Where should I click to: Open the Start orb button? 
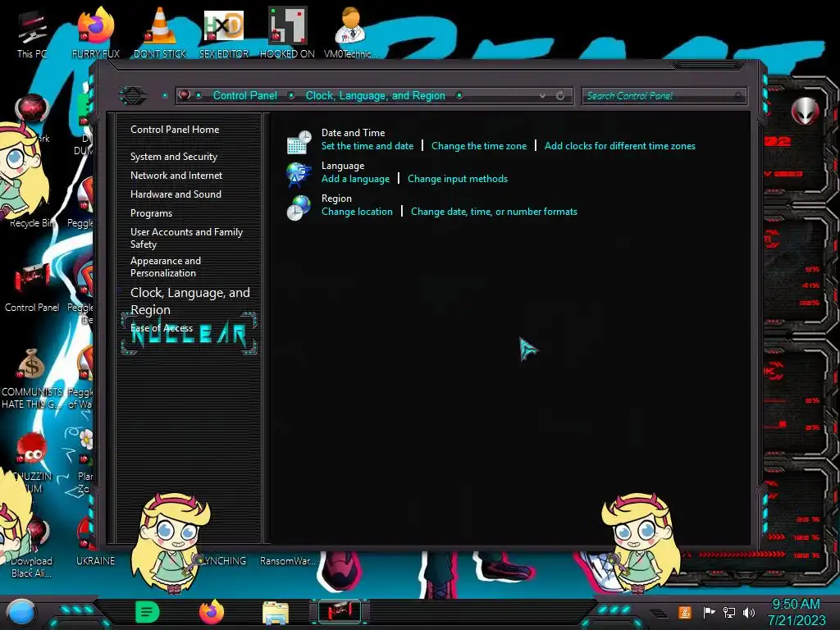(x=21, y=613)
